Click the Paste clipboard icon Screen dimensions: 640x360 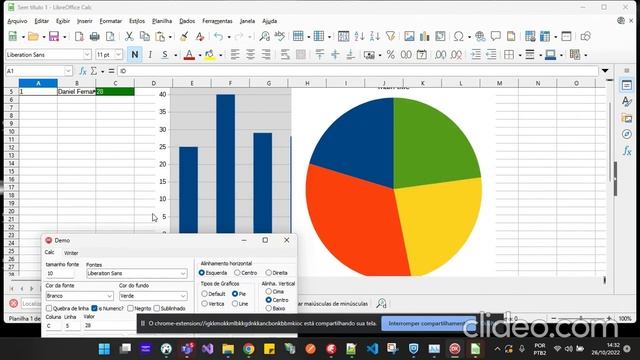pyautogui.click(x=160, y=36)
